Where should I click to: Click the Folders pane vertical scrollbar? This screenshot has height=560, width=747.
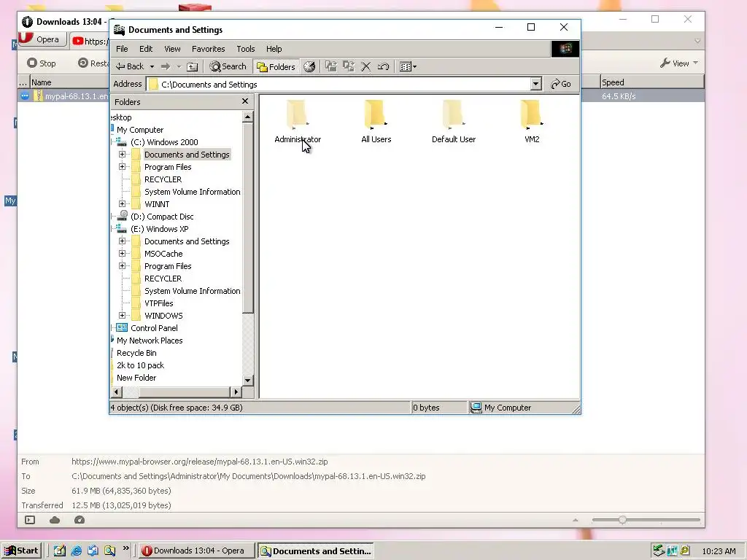248,217
